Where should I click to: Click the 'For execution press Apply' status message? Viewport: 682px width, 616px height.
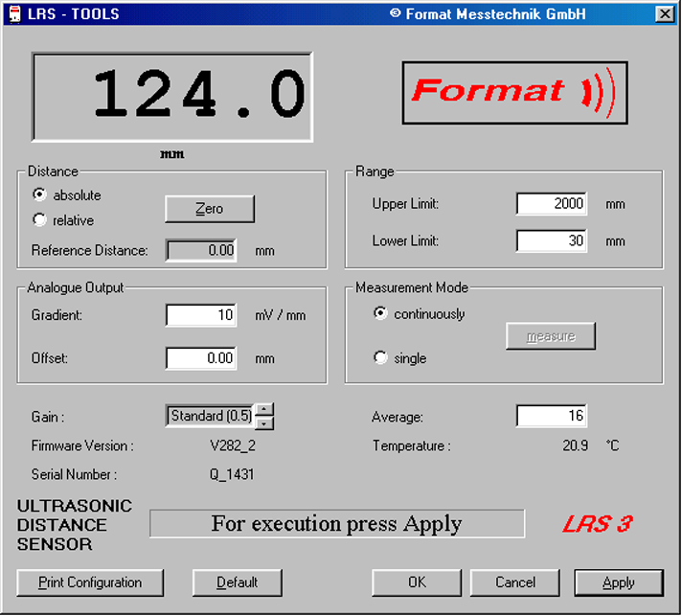point(337,524)
